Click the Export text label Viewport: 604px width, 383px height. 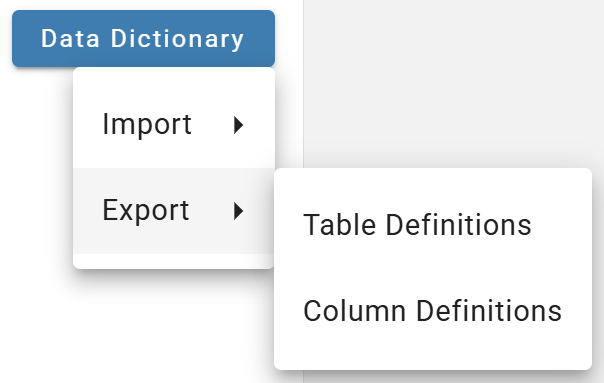point(146,210)
